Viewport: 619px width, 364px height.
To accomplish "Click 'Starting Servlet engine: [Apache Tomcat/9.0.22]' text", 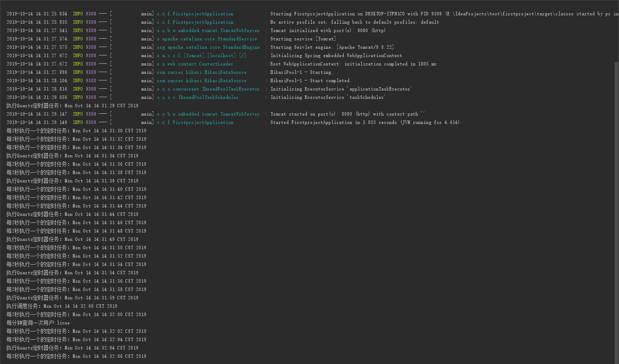I will (x=332, y=47).
